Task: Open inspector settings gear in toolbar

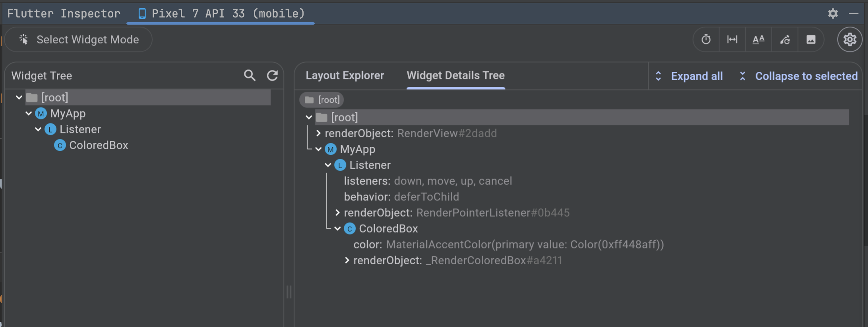Action: (x=850, y=39)
